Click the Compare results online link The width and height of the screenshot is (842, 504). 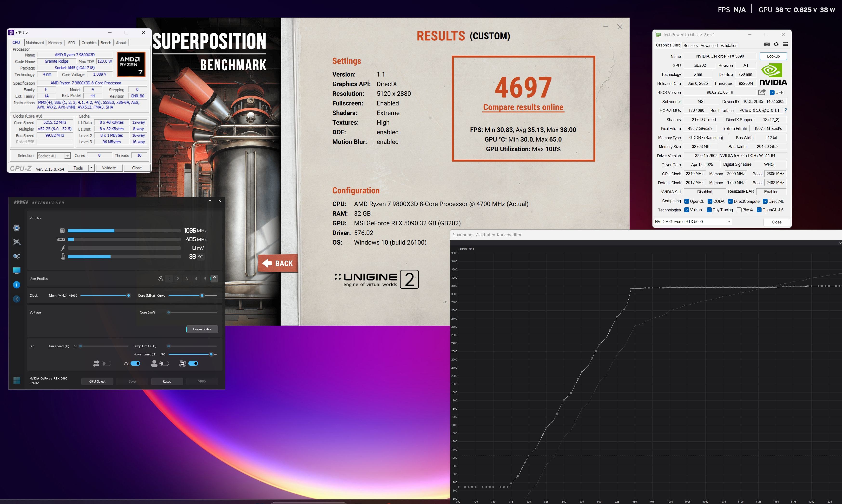(x=523, y=107)
